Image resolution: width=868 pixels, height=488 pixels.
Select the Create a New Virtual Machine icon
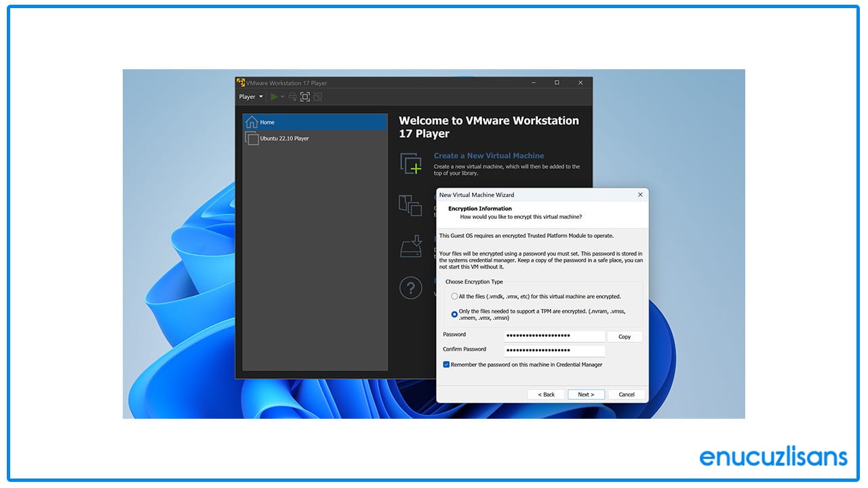click(411, 164)
